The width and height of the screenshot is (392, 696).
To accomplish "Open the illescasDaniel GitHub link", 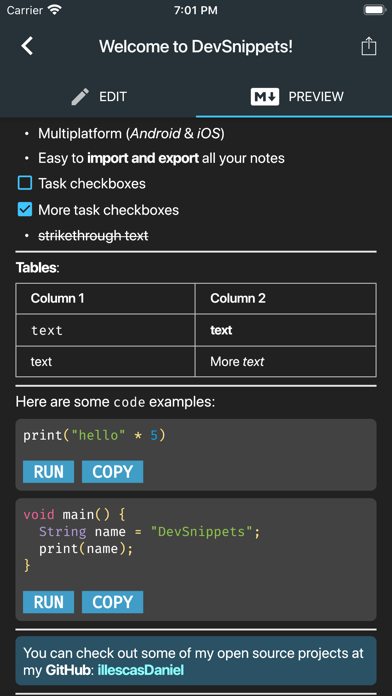I will click(x=140, y=670).
